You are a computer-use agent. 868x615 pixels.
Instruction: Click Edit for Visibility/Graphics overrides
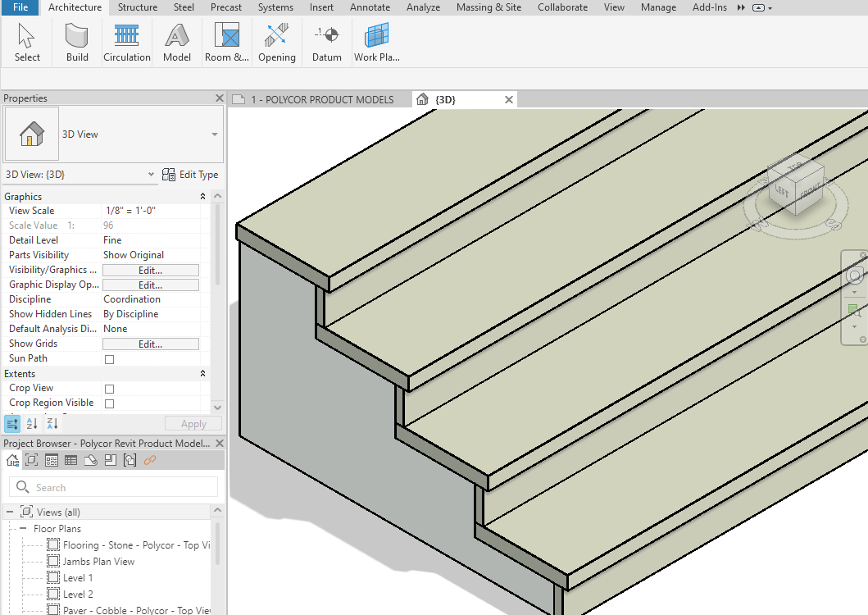(150, 269)
